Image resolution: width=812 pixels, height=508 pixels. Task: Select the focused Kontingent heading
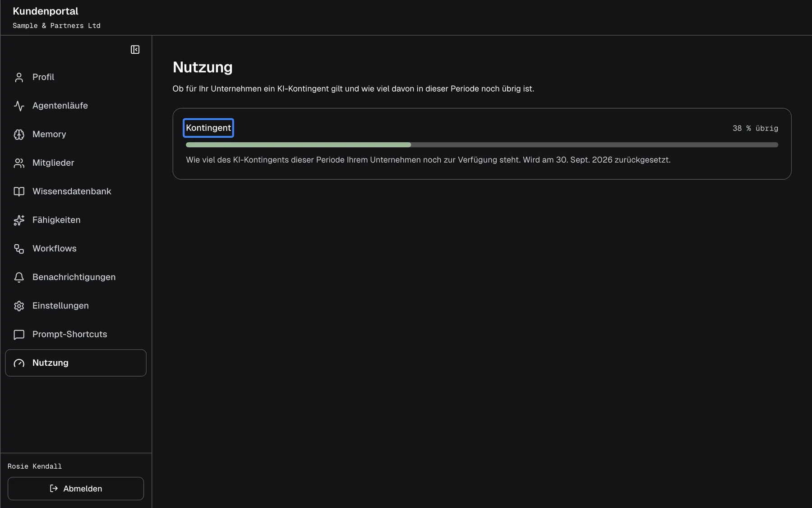click(208, 128)
